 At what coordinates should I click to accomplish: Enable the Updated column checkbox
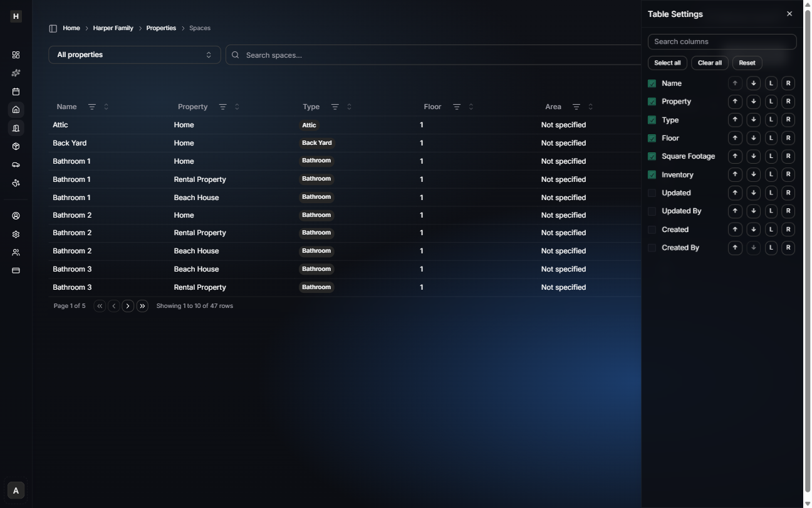pos(652,193)
